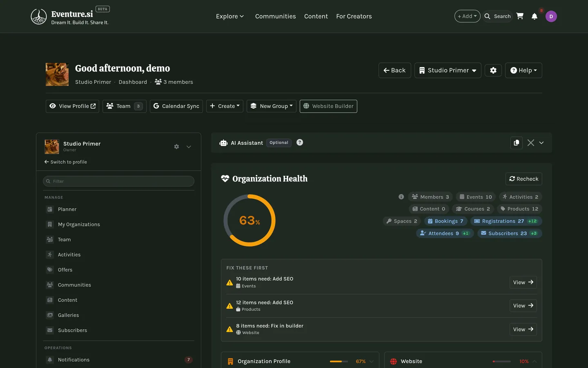Expand the Organization Profile card
Image resolution: width=588 pixels, height=368 pixels.
[x=372, y=361]
